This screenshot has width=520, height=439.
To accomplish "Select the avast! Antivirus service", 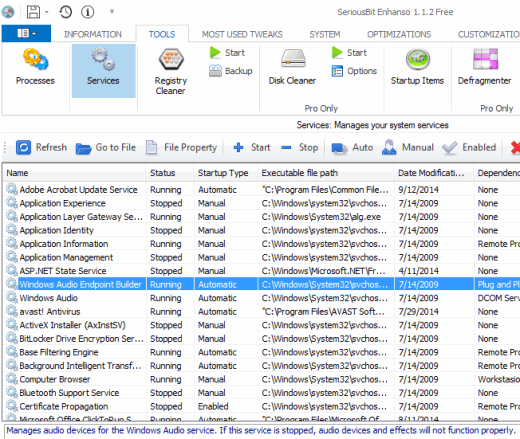I will (262, 312).
